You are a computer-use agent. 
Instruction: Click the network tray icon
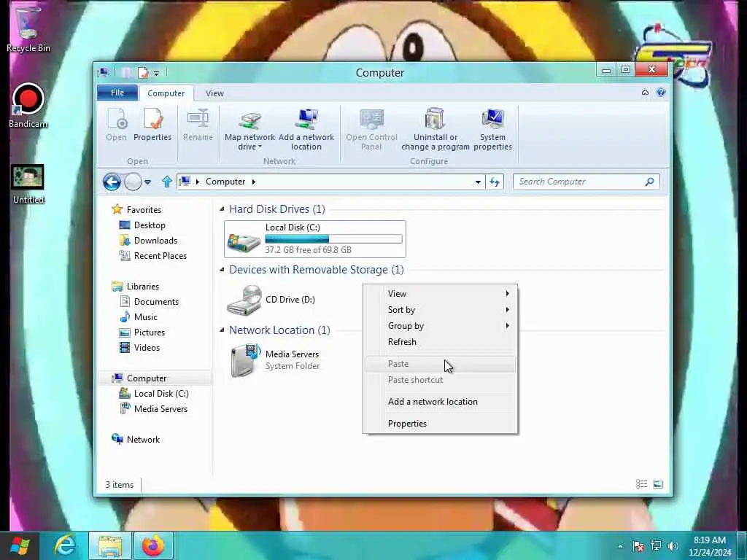656,545
